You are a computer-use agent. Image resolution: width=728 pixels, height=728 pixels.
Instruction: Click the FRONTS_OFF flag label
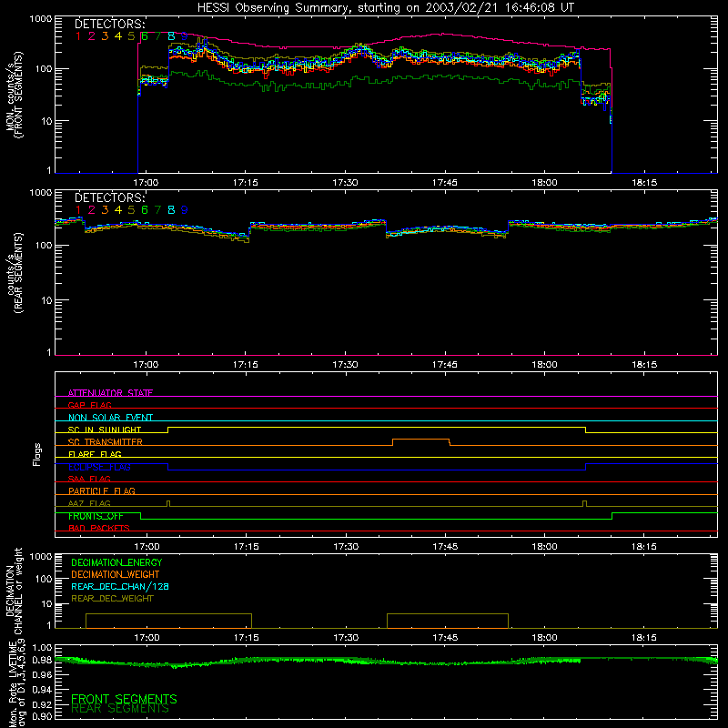[96, 516]
